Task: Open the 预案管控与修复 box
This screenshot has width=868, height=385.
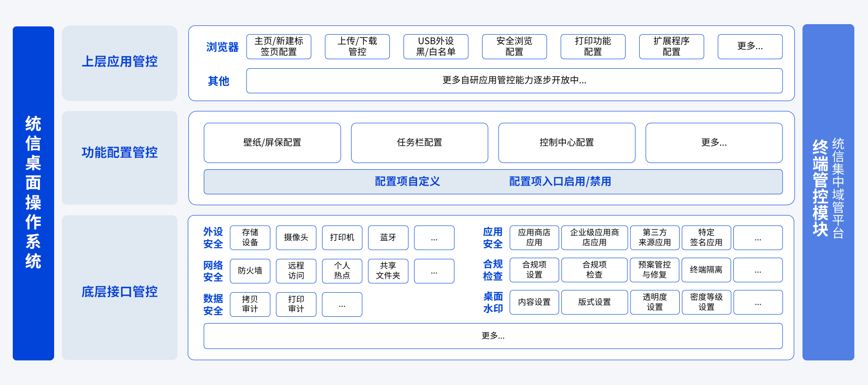Action: (x=655, y=270)
